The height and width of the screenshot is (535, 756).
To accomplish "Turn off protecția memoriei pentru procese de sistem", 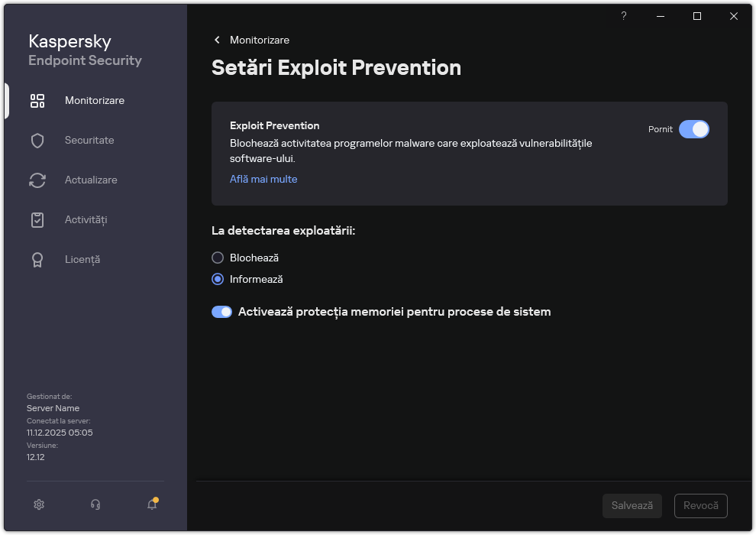I will (221, 311).
